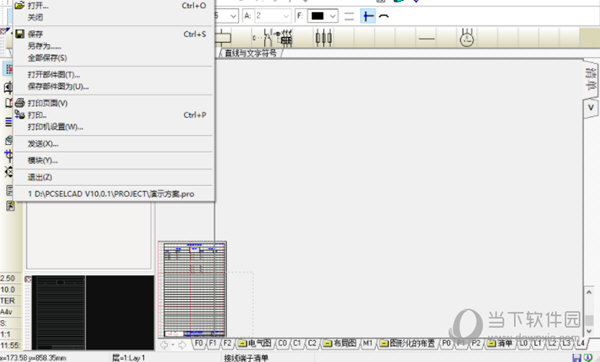Open the A: value dropdown
The image size is (600, 362).
tap(286, 16)
